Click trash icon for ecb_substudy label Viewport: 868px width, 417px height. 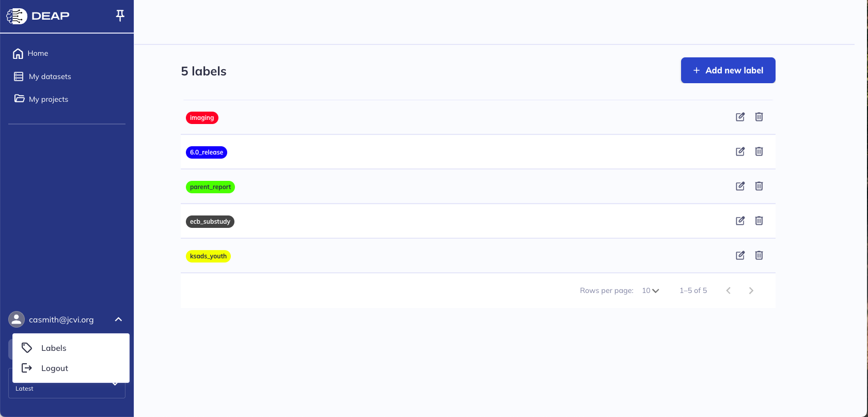coord(759,221)
